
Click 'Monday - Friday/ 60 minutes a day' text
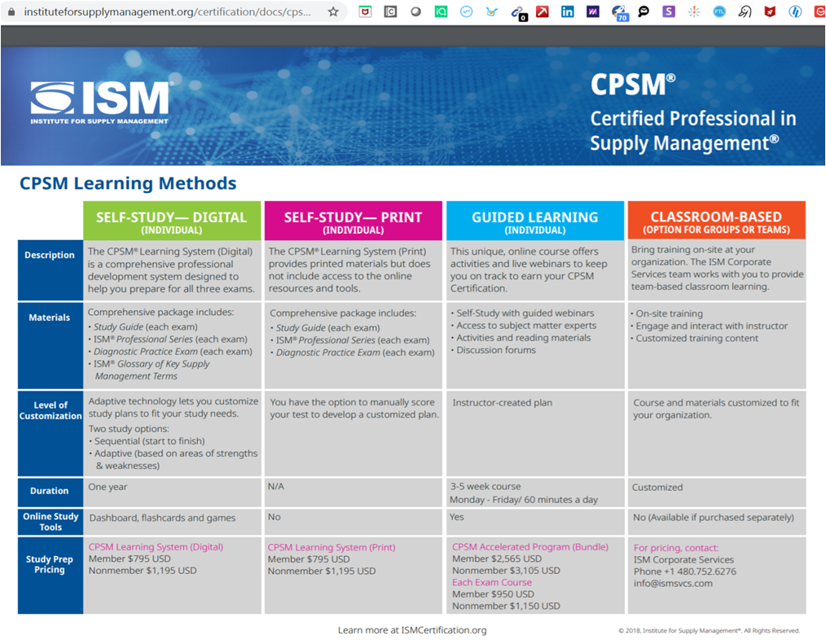[524, 500]
